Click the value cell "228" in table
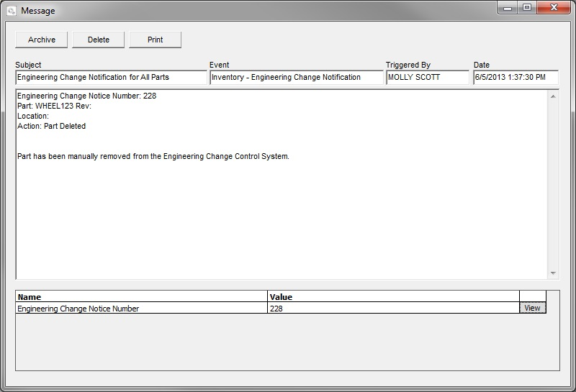 (x=393, y=309)
